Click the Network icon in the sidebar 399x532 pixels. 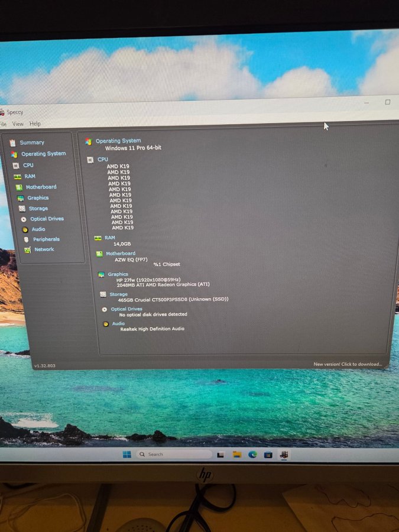[x=28, y=249]
